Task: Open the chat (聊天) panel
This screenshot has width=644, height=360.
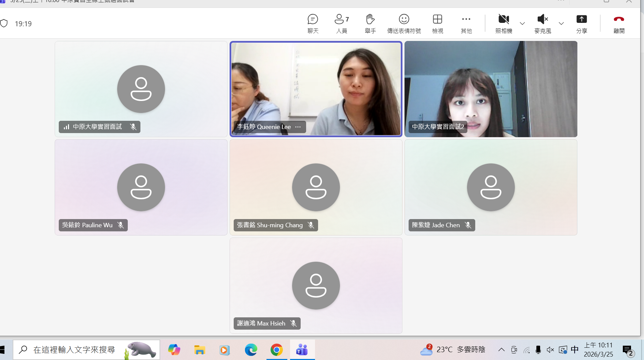Action: coord(313,23)
